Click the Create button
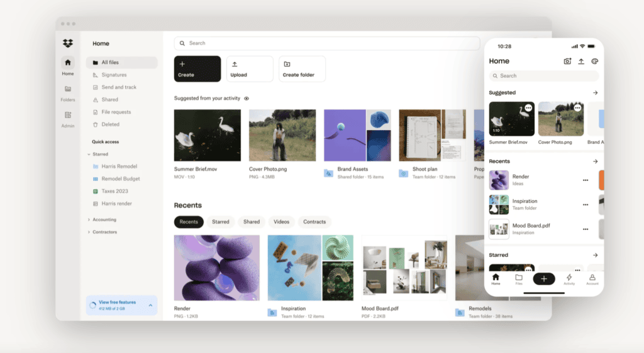The height and width of the screenshot is (353, 644). (197, 69)
